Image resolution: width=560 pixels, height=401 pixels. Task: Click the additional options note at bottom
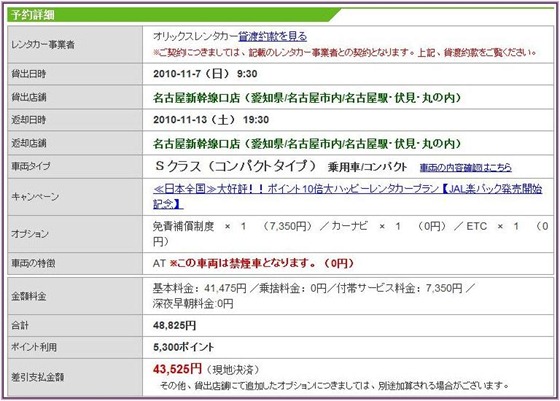pyautogui.click(x=334, y=386)
